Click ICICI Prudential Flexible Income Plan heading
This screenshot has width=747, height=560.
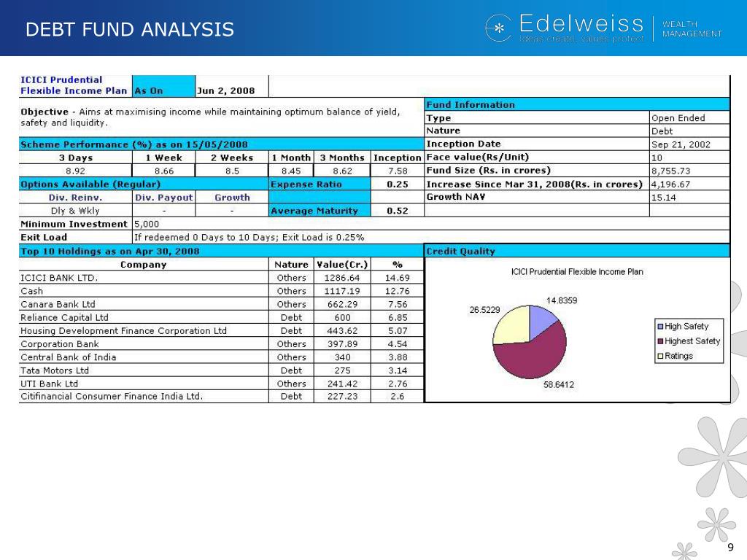(x=74, y=85)
